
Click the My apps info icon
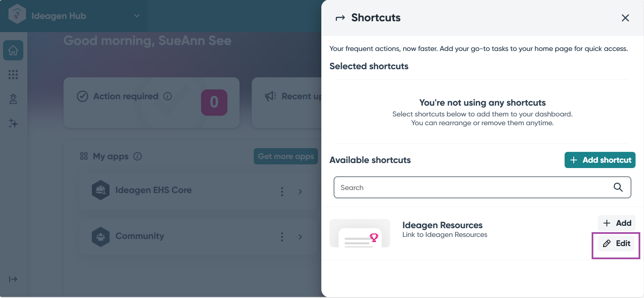click(x=138, y=156)
